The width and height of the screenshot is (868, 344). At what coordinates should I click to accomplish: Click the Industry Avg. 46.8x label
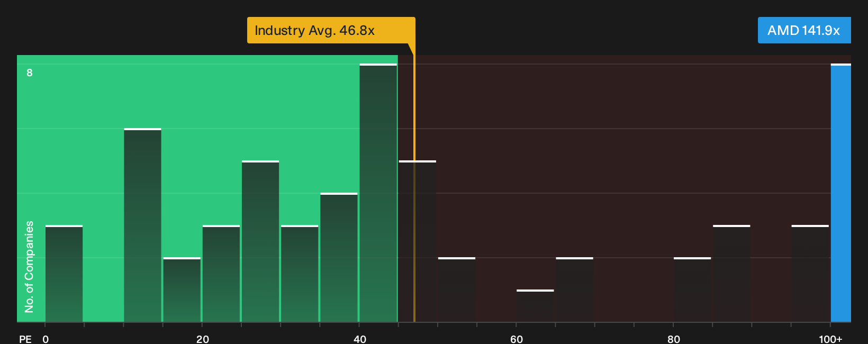pyautogui.click(x=331, y=30)
